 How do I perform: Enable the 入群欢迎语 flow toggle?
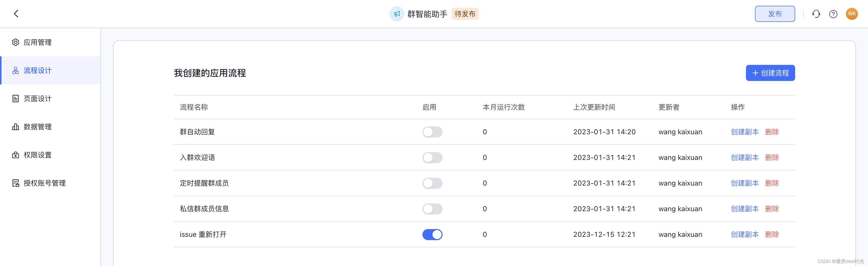(x=432, y=157)
